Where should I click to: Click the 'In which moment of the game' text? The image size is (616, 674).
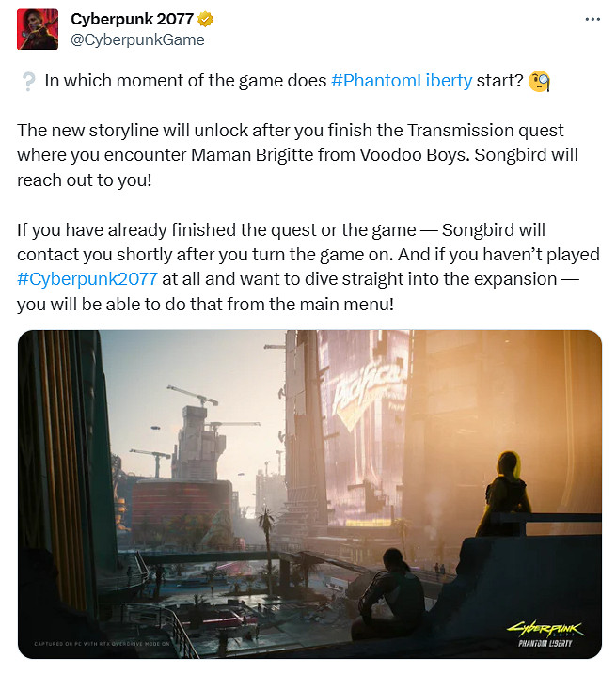pyautogui.click(x=185, y=81)
